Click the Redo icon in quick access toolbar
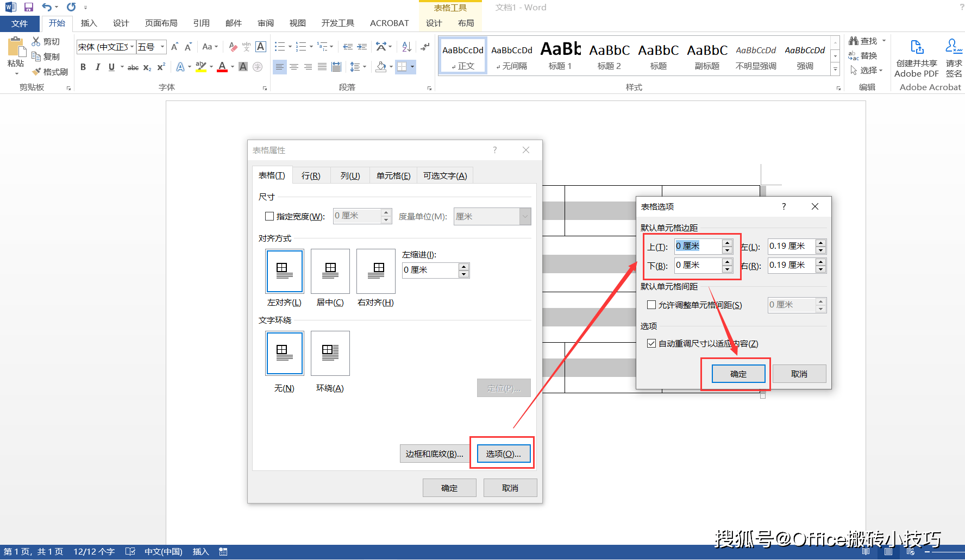The width and height of the screenshot is (965, 560). click(x=71, y=7)
